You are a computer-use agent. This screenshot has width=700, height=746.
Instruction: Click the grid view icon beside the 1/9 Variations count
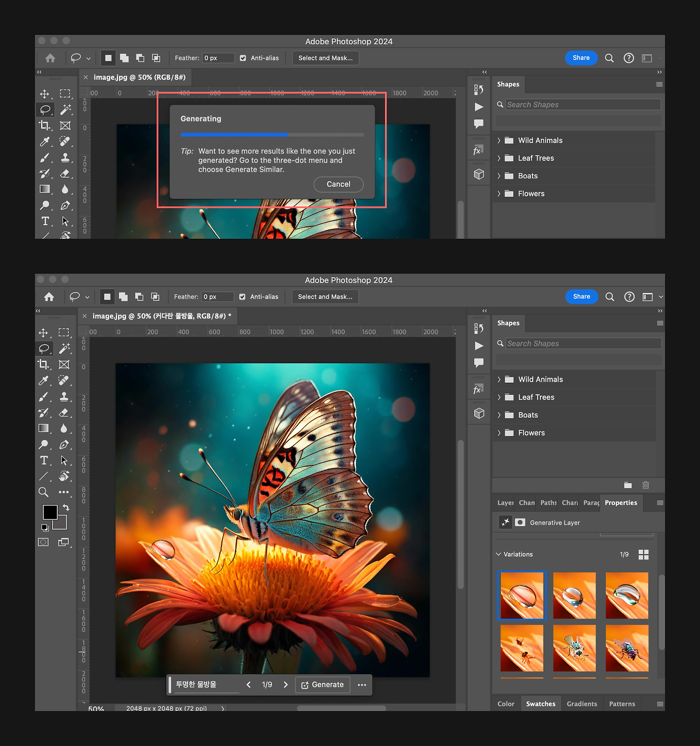[x=644, y=555]
